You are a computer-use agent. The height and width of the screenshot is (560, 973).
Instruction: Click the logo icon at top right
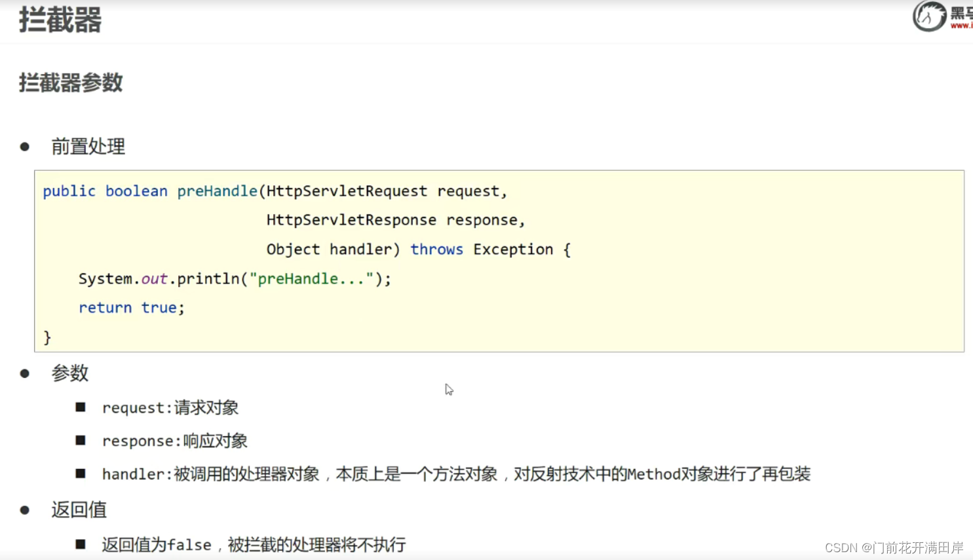coord(930,16)
